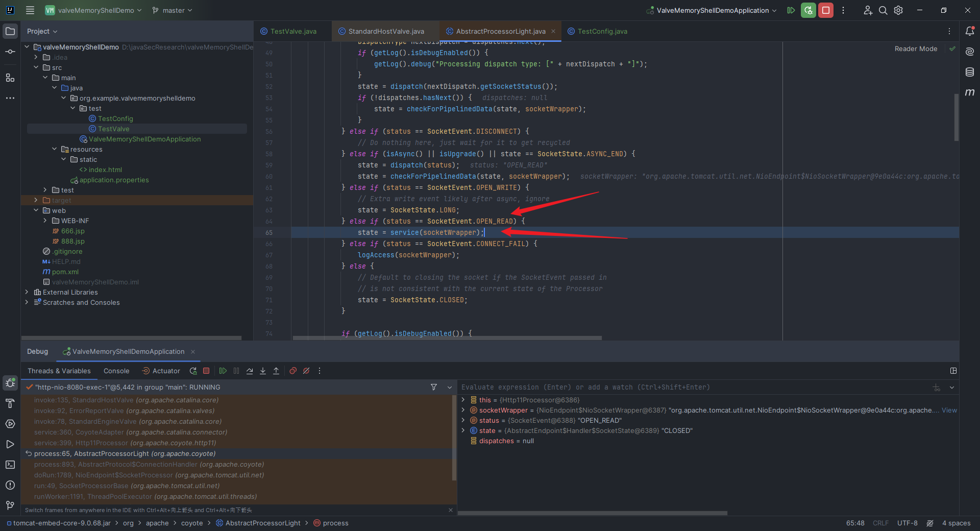980x531 pixels.
Task: Toggle Mute Breakpoints in debug toolbar
Action: point(306,371)
